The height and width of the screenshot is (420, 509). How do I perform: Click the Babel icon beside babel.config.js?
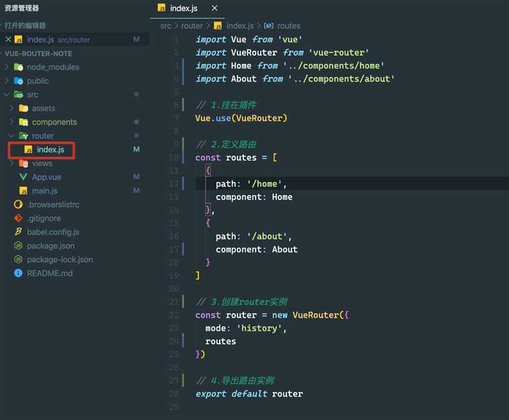(x=19, y=232)
